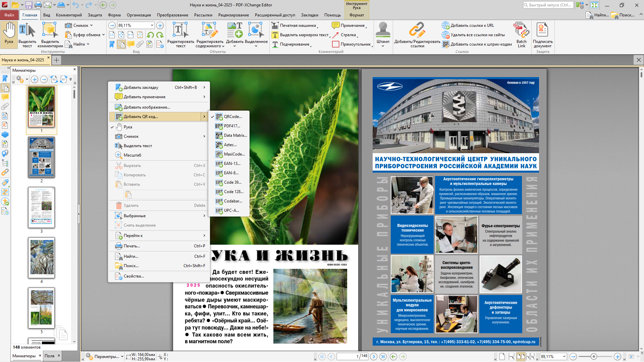This screenshot has height=362, width=644.
Task: Click Свойства... in context menu
Action: tap(133, 276)
